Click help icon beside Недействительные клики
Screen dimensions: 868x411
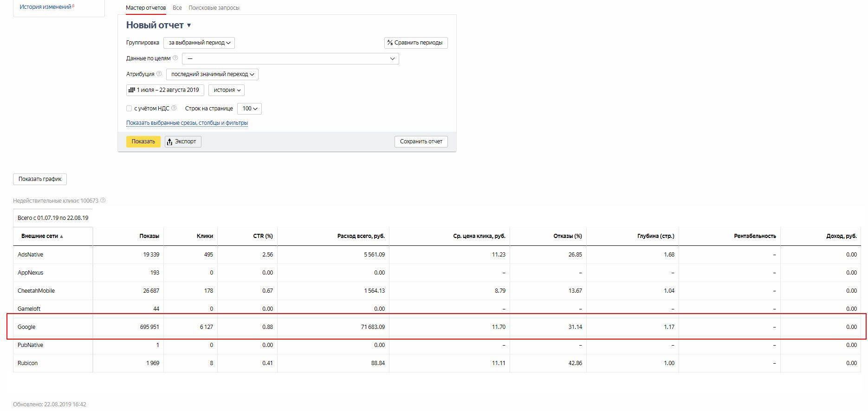(x=103, y=200)
